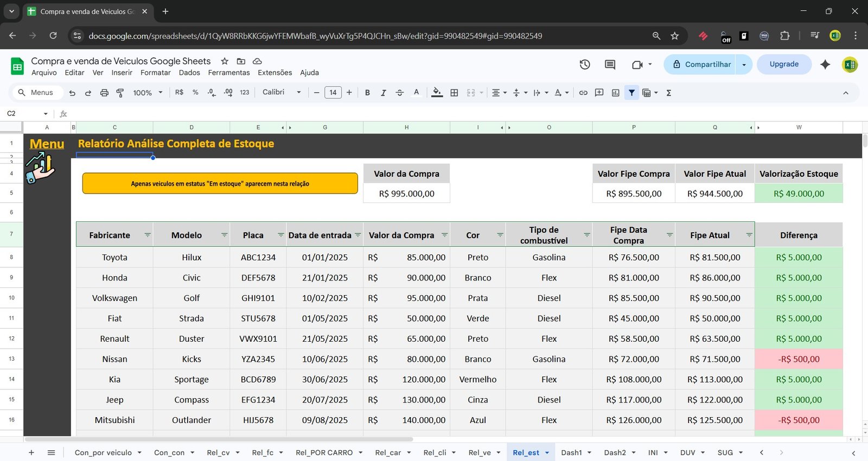
Task: Open Cor column filter
Action: (x=500, y=235)
